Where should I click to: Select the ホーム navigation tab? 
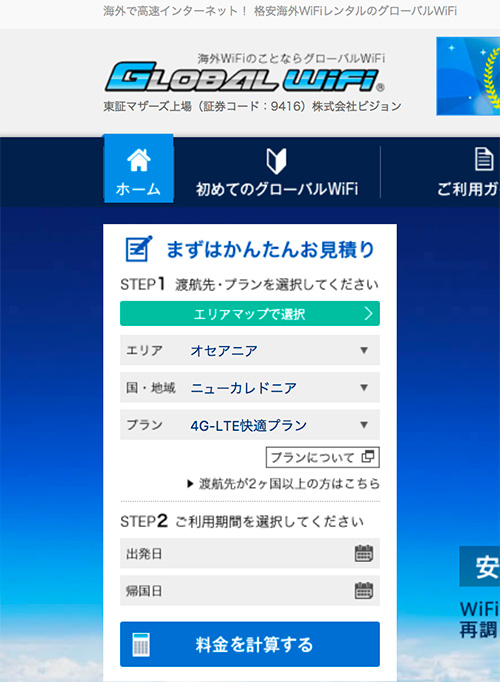[x=139, y=169]
